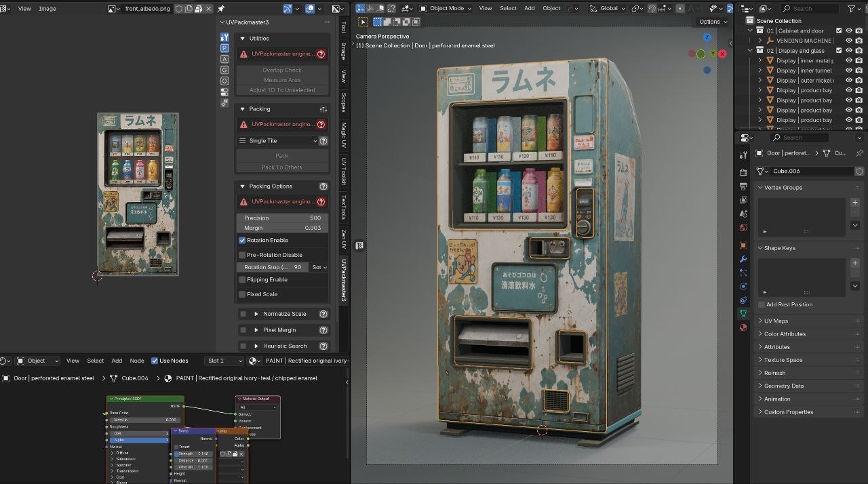The width and height of the screenshot is (868, 484).
Task: Toggle the Use Nodes checkbox
Action: (x=155, y=361)
